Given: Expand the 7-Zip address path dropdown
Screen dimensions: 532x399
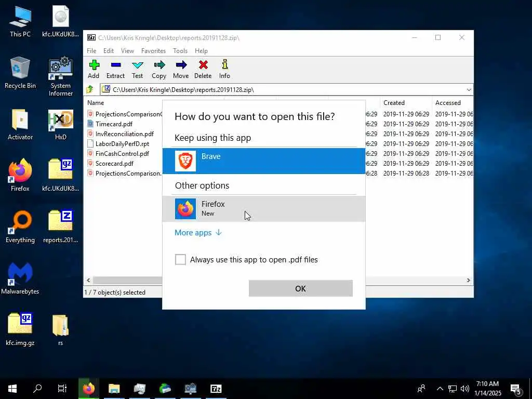Looking at the screenshot, I should [469, 90].
